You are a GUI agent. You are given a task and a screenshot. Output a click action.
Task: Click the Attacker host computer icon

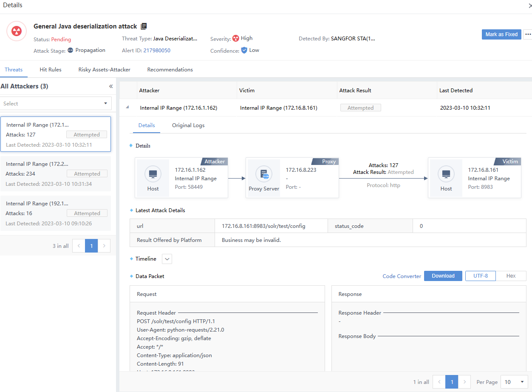tap(153, 174)
